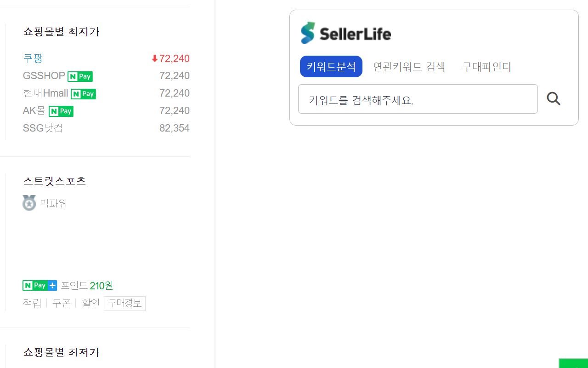Click the N Pay badge beside AK몰

tap(61, 111)
